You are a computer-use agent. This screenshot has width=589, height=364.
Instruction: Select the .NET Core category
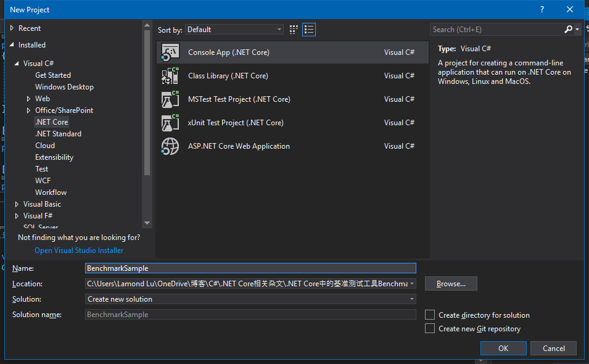click(51, 122)
